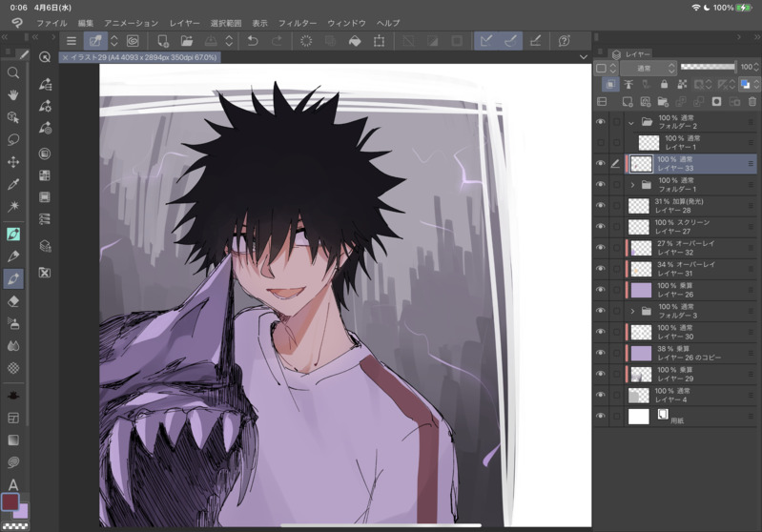Click the main dark red color swatch
This screenshot has width=762, height=532.
click(x=10, y=501)
